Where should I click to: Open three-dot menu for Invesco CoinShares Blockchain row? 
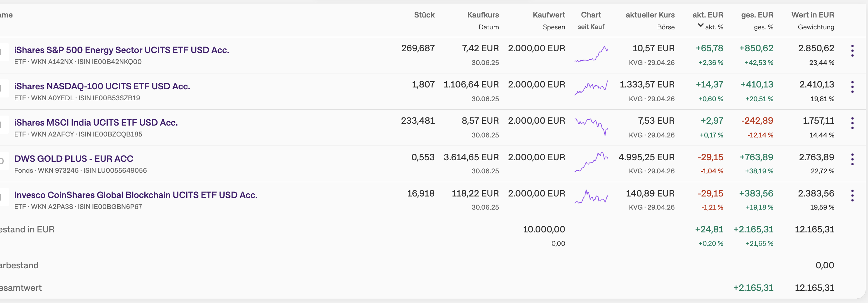pyautogui.click(x=852, y=196)
